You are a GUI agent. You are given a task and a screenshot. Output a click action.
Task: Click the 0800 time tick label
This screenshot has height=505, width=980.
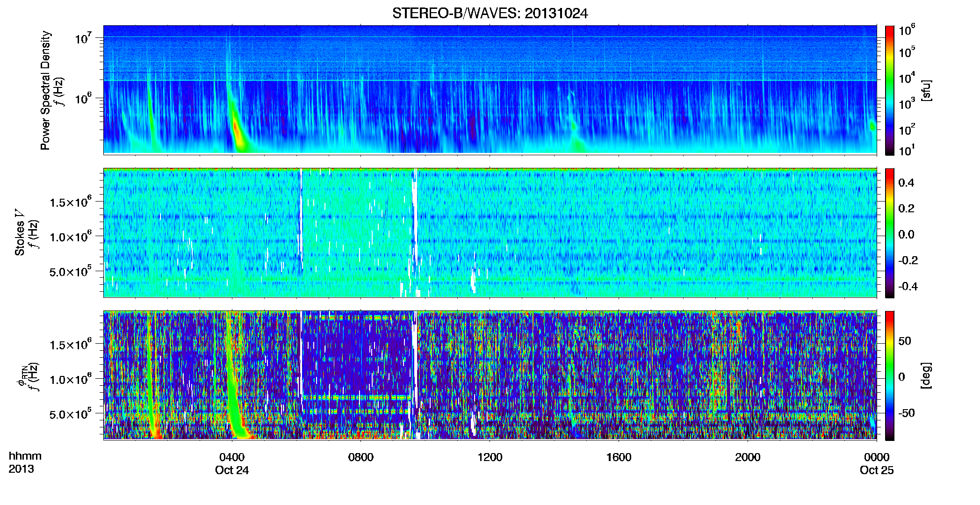(x=361, y=457)
